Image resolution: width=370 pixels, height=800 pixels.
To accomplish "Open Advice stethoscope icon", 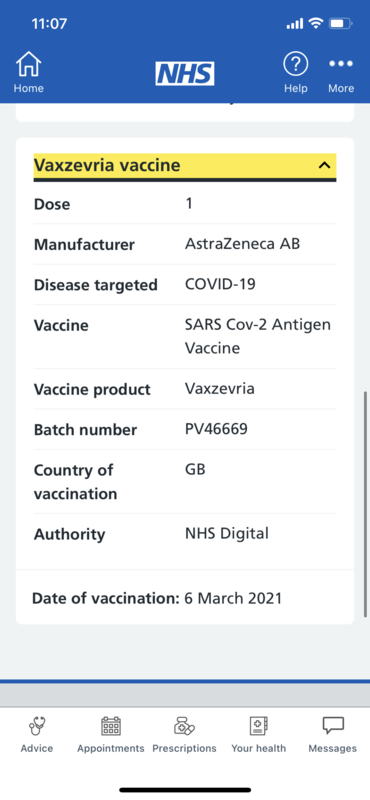I will [37, 726].
